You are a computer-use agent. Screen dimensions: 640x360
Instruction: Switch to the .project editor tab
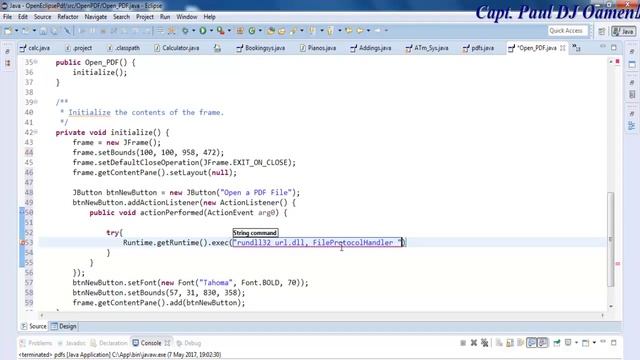click(x=79, y=48)
